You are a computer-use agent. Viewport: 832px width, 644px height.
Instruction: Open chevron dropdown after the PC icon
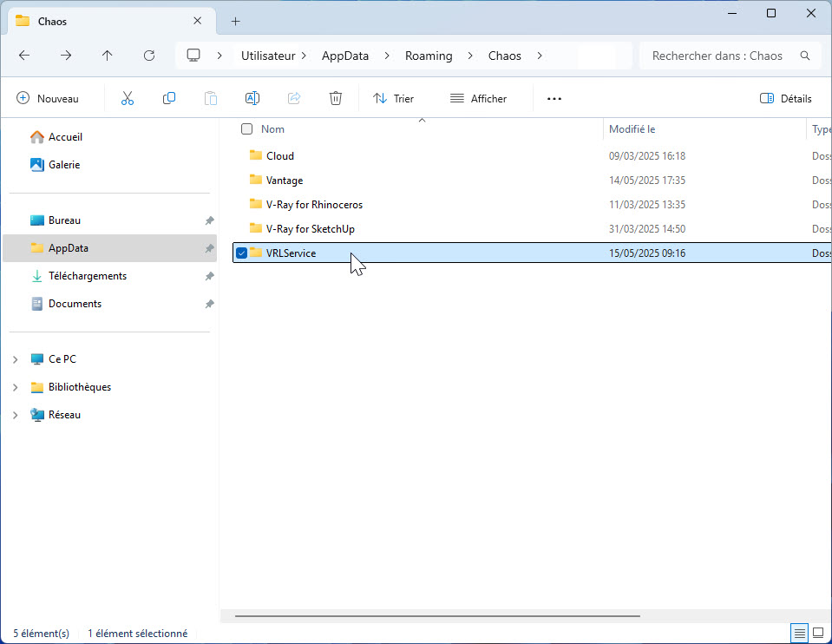coord(219,56)
